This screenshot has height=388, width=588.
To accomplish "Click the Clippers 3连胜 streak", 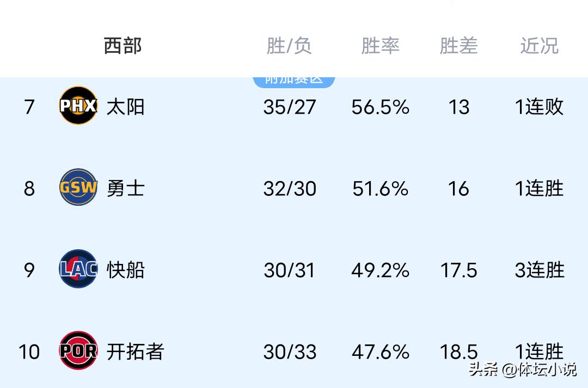I will (540, 270).
